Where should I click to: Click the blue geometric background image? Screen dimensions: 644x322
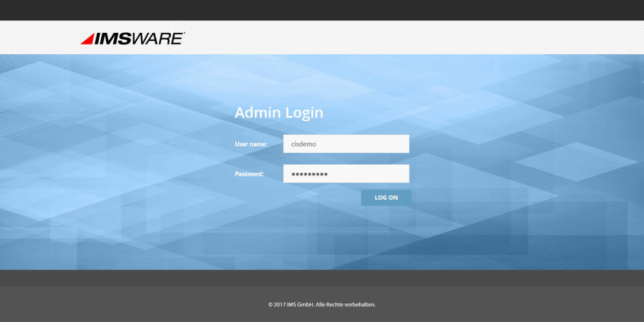click(x=107, y=231)
